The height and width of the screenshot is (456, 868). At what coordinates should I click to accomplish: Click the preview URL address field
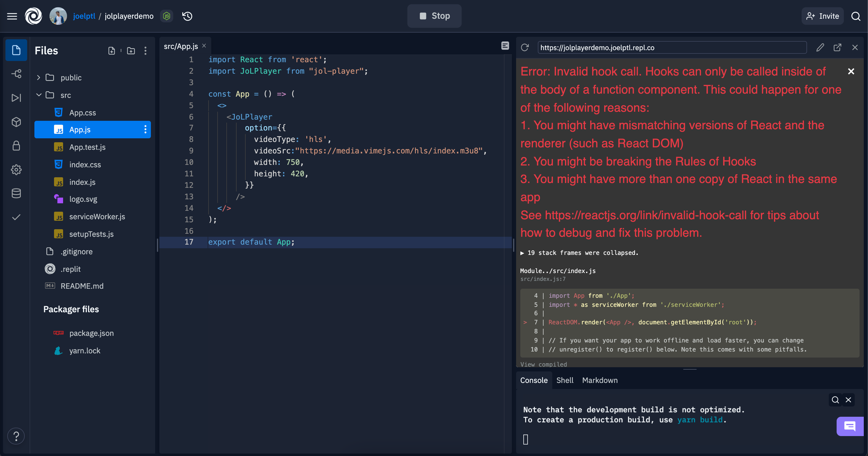tap(672, 47)
